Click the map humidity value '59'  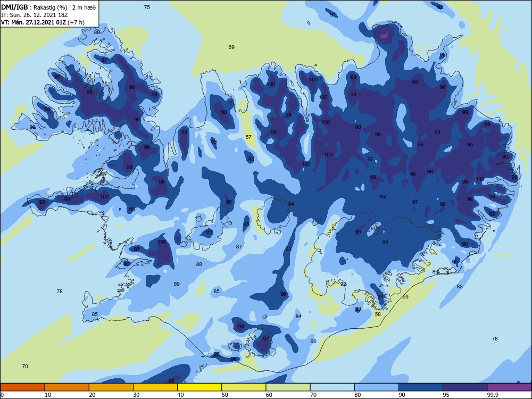pos(405,297)
